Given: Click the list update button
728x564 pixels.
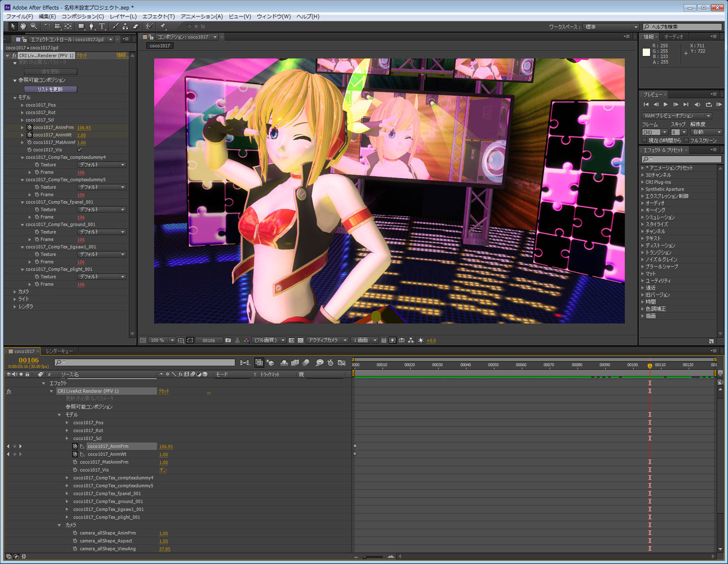Looking at the screenshot, I should click(51, 89).
